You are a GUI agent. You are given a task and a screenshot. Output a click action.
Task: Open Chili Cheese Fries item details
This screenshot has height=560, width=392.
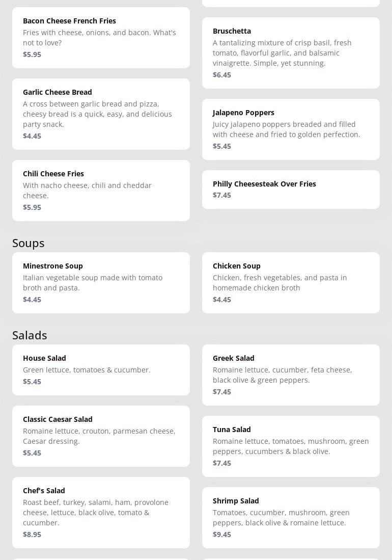(x=101, y=190)
